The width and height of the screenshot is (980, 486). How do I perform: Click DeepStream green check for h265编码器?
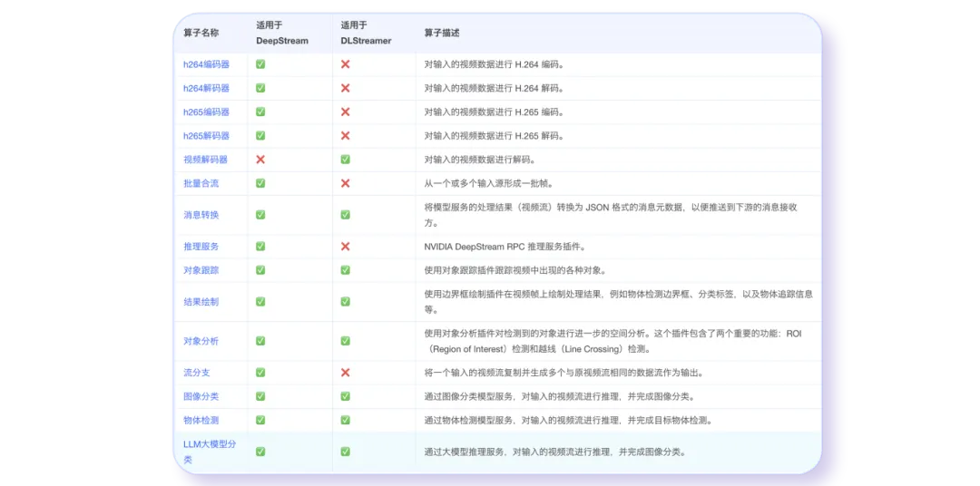260,112
